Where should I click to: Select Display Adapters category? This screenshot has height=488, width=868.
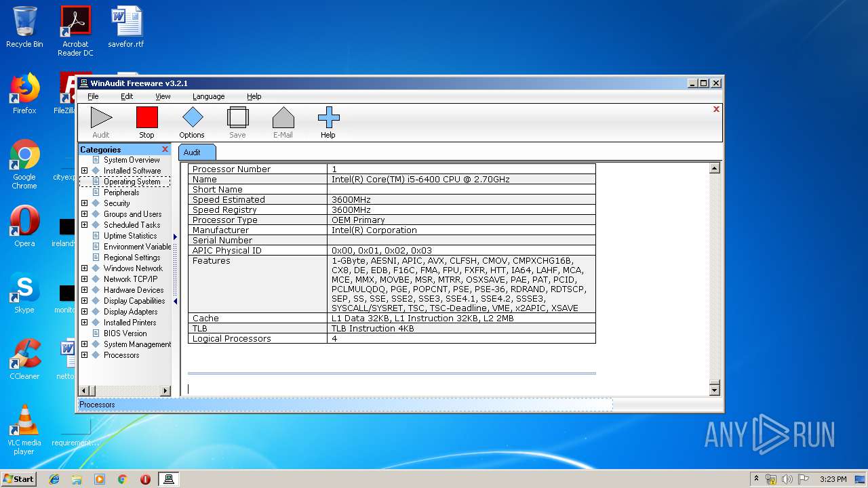tap(130, 312)
